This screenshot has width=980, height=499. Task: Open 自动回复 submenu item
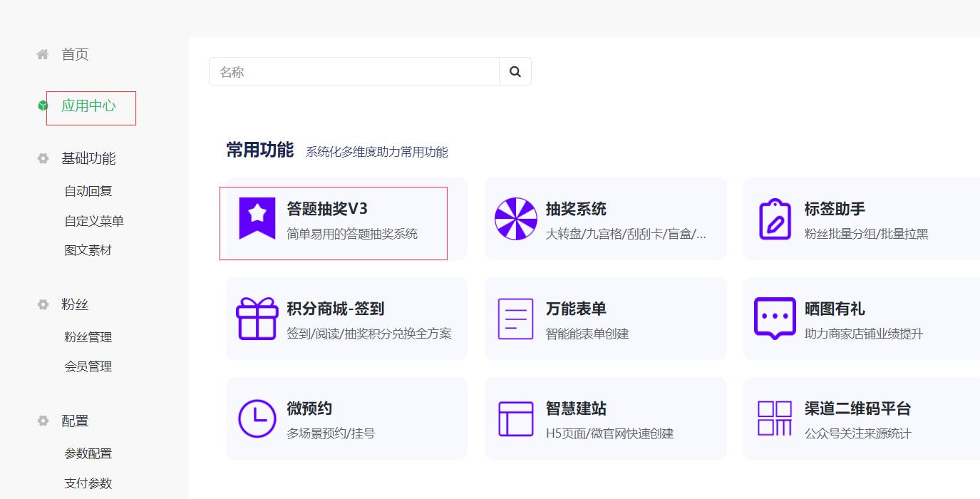point(88,191)
